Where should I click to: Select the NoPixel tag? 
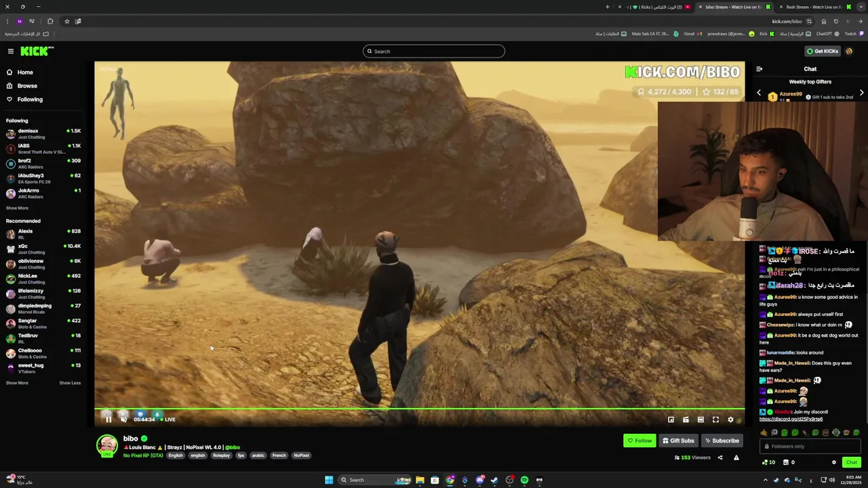click(x=302, y=455)
